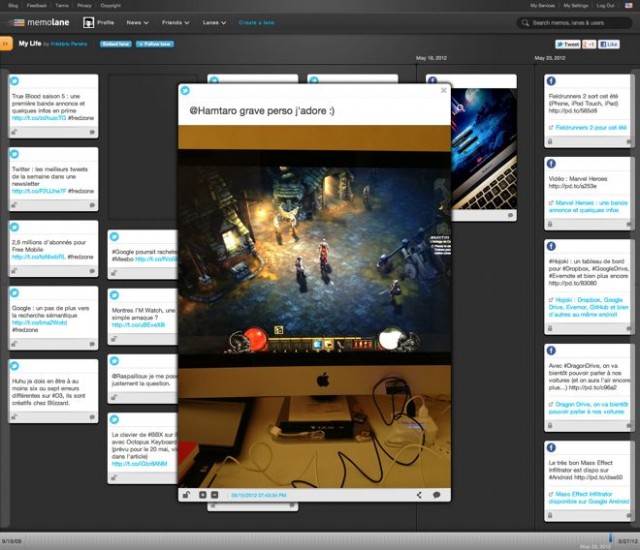Toggle the privacy lock on the Marvel Heroes card
640x550 pixels.
point(550,224)
